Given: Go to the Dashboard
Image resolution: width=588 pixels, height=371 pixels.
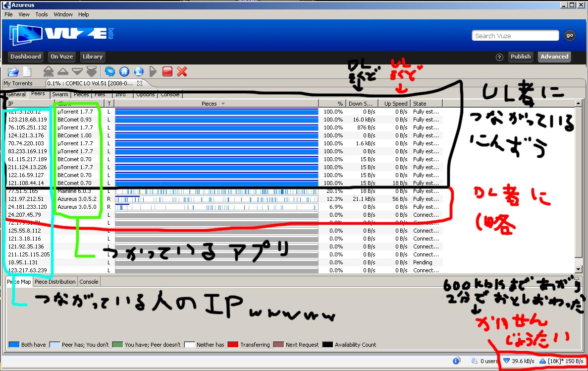Looking at the screenshot, I should point(25,57).
